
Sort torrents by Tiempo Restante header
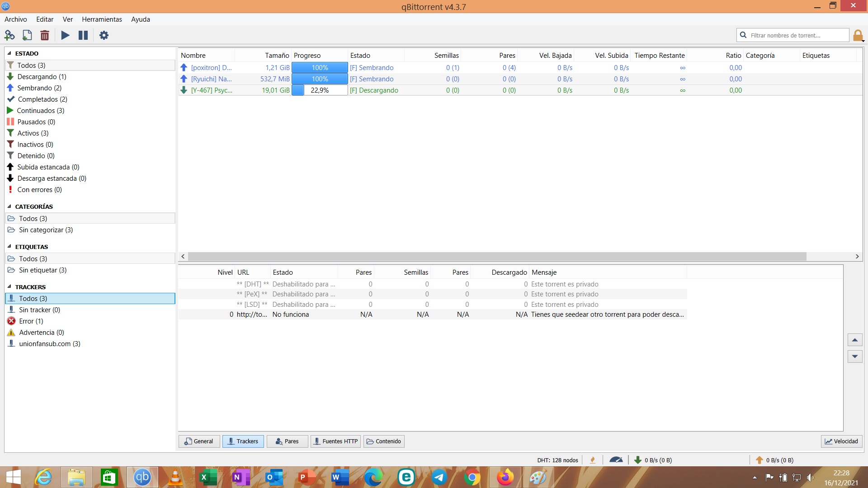(x=659, y=56)
